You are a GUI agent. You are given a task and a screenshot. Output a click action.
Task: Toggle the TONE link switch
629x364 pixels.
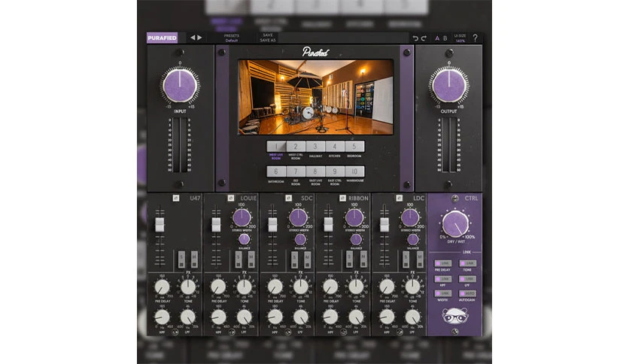(468, 263)
